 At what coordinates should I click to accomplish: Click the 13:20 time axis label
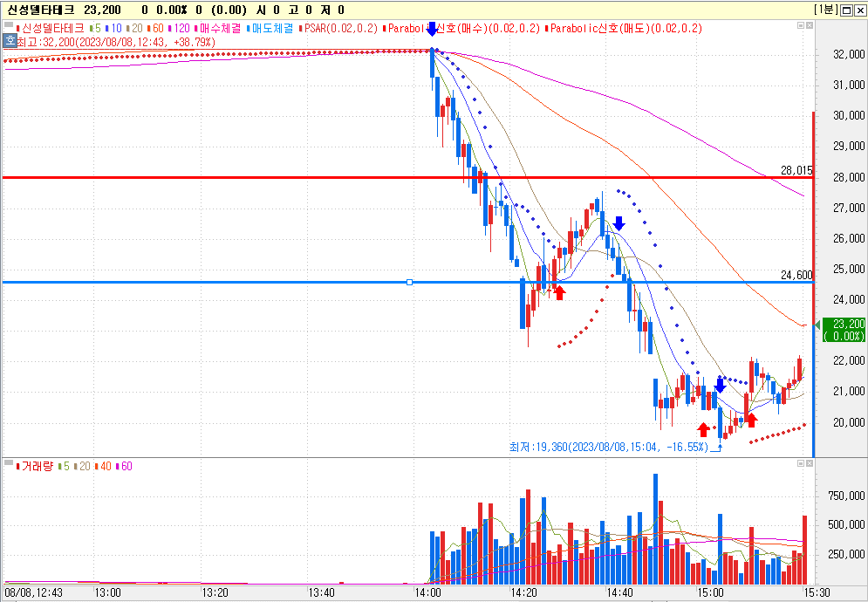[x=215, y=592]
